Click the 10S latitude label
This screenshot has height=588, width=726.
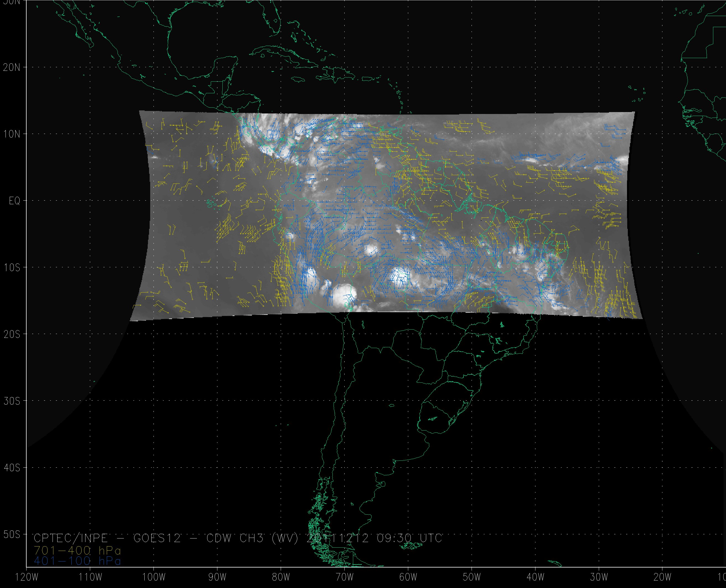pos(12,268)
